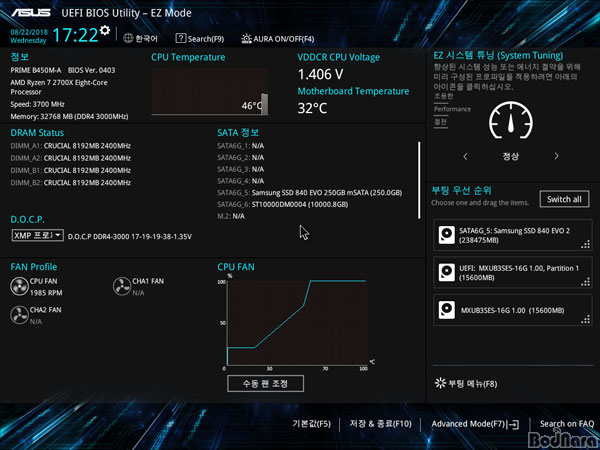Click the manual fan tuning button
Image resolution: width=600 pixels, height=450 pixels.
pyautogui.click(x=266, y=383)
